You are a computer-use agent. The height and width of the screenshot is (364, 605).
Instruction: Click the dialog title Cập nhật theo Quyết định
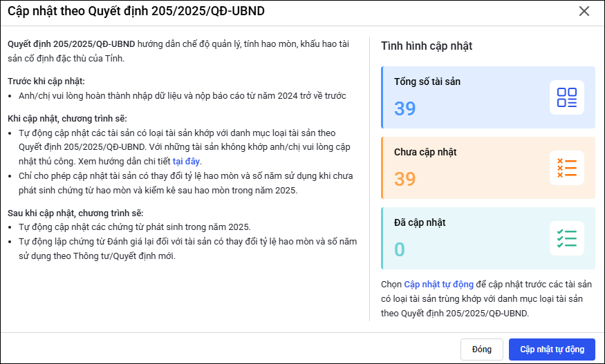tap(136, 11)
